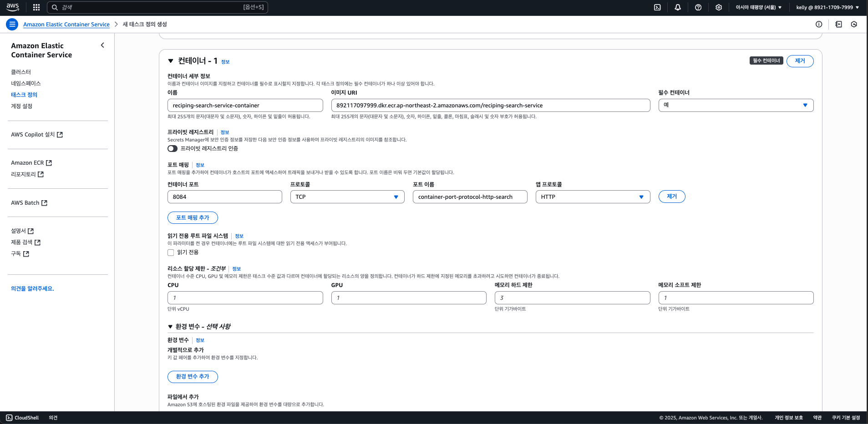Go to 클러스터 in sidebar
The image size is (868, 424).
coord(21,72)
